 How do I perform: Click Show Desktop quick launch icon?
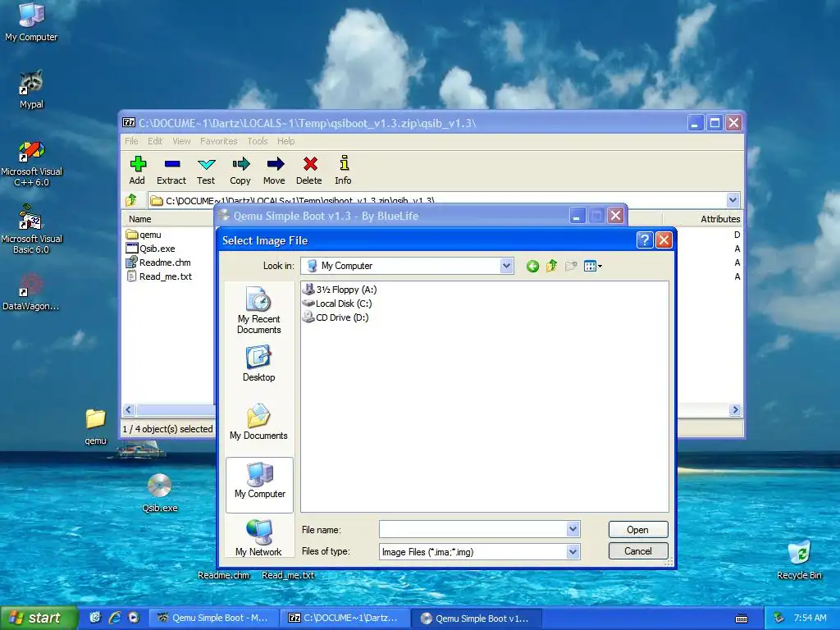click(95, 618)
